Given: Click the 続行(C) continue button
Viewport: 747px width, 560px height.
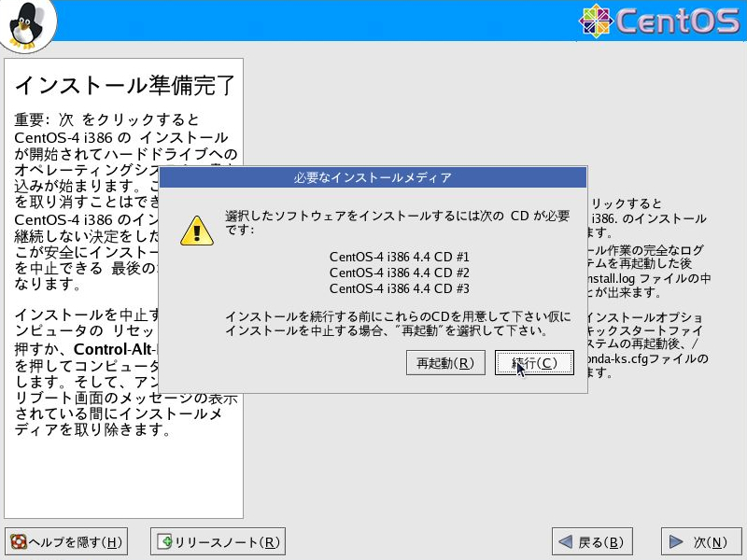Looking at the screenshot, I should click(534, 363).
